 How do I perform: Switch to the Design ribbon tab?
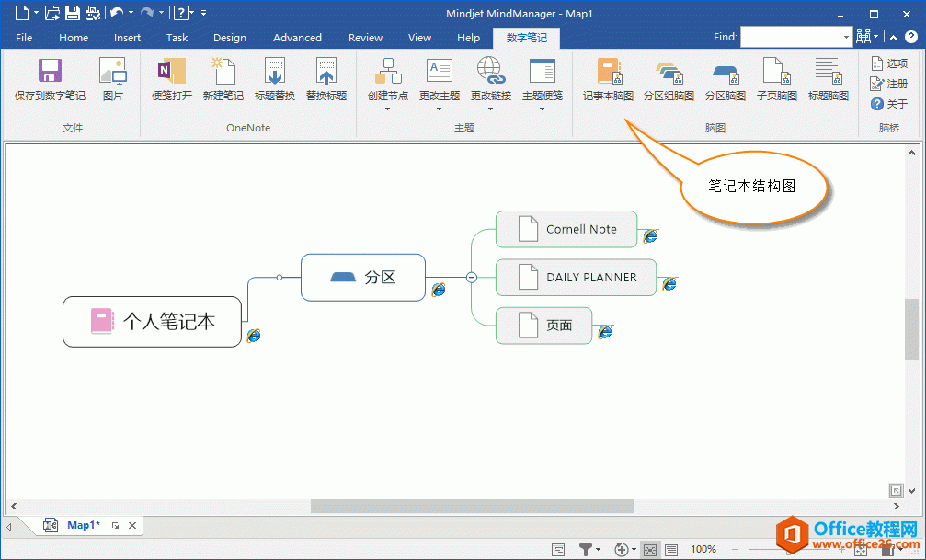[229, 38]
